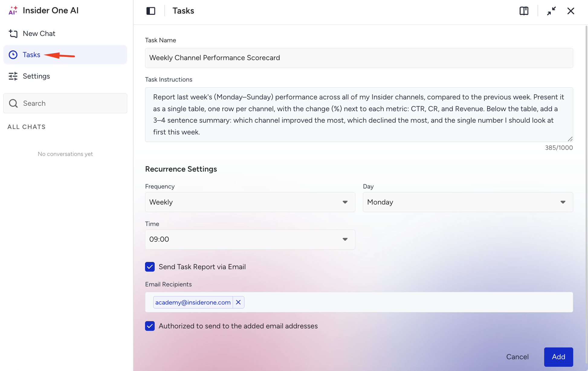
Task: Open the Time dropdown
Action: click(250, 240)
